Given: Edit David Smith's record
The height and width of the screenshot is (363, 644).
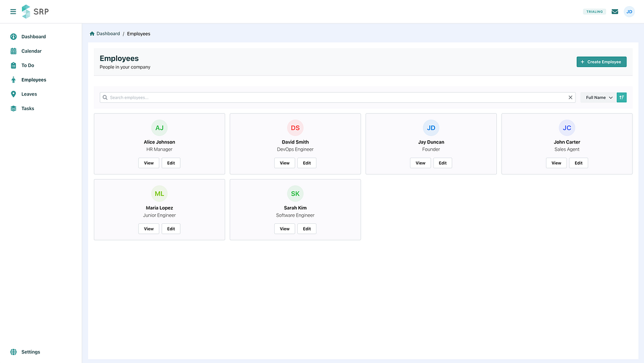Looking at the screenshot, I should coord(307,163).
